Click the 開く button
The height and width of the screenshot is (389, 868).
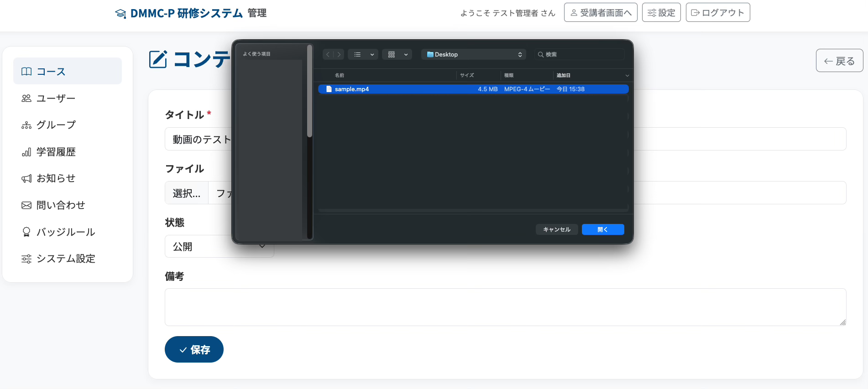point(603,229)
